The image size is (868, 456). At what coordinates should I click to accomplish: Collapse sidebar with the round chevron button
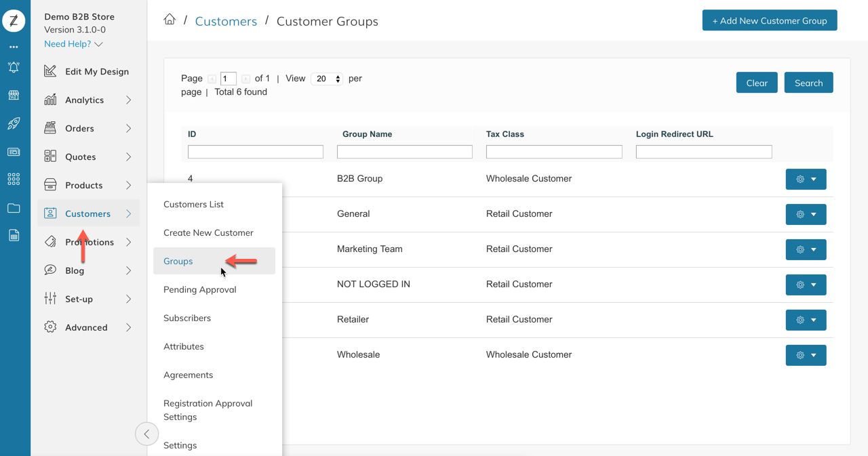click(x=146, y=434)
